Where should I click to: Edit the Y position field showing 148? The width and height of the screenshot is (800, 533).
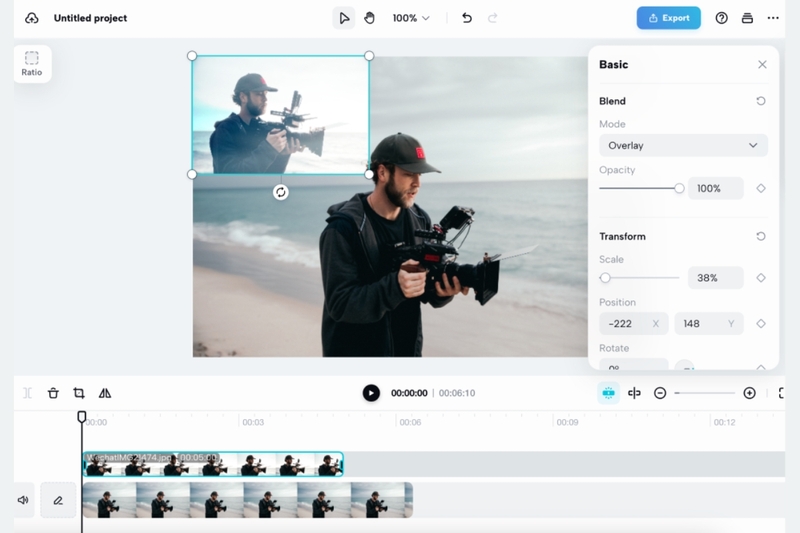coord(709,324)
